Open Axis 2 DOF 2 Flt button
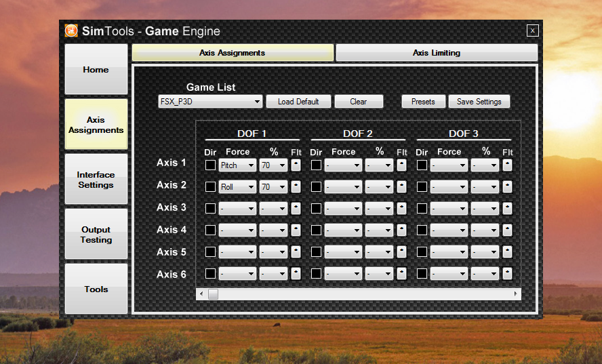This screenshot has height=364, width=602. [401, 186]
